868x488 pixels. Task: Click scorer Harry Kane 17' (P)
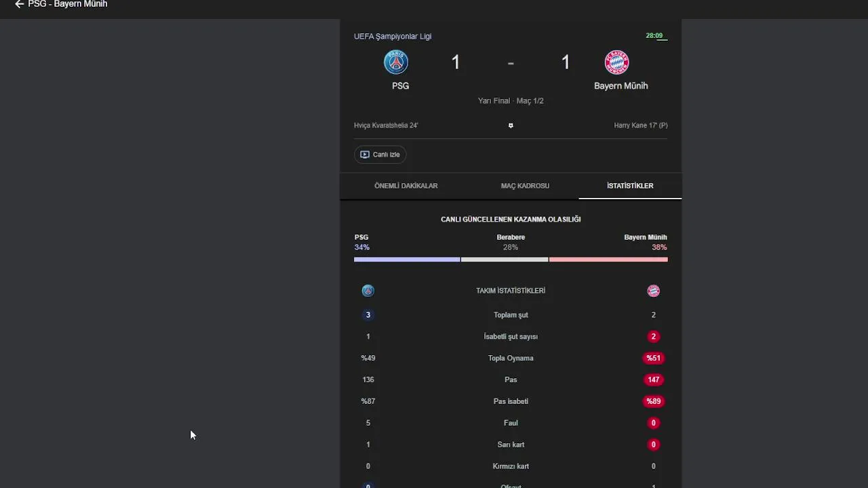coord(640,125)
